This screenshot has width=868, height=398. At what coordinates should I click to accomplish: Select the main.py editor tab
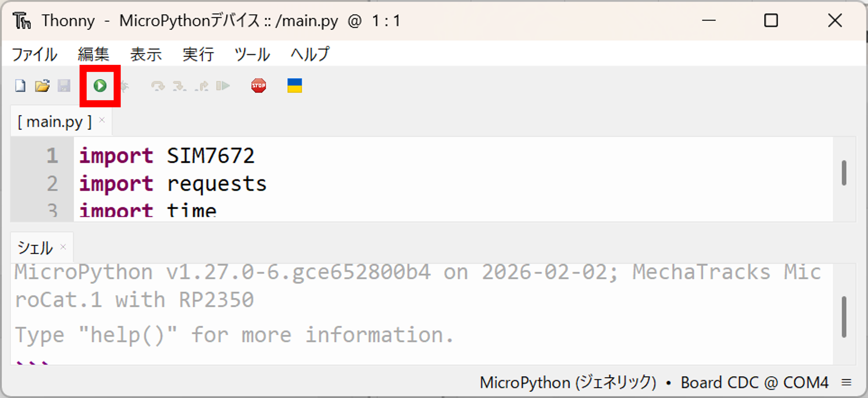tap(55, 122)
